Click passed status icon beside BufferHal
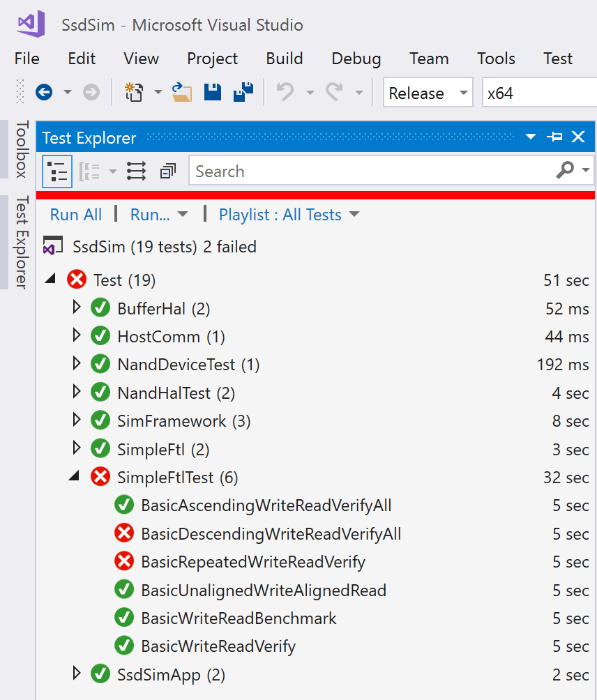Screen dimensions: 597x700 (100, 308)
